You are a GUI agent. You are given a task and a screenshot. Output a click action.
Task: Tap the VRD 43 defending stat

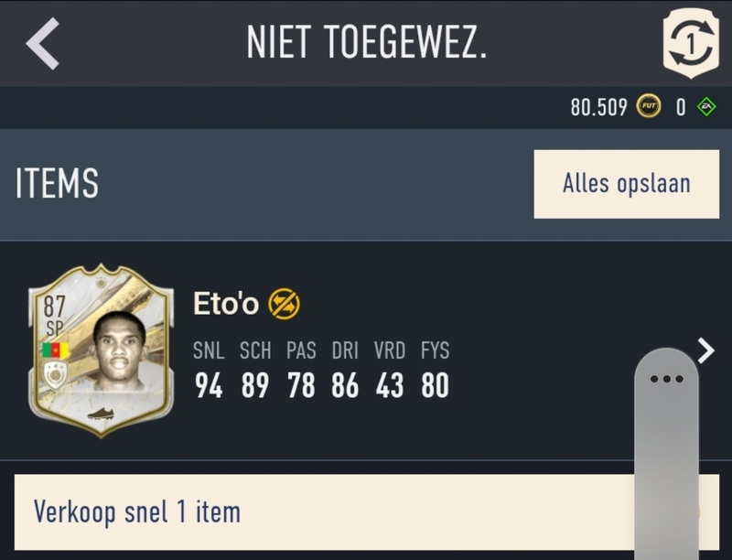click(x=390, y=370)
